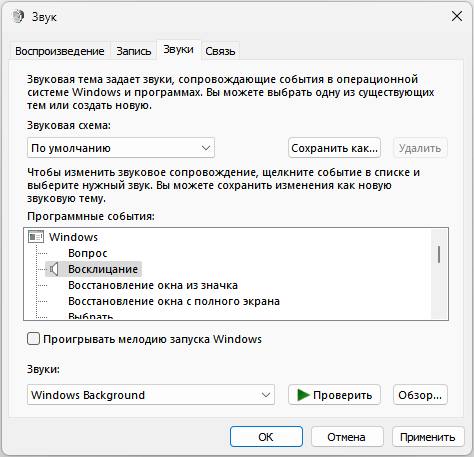Select the partially visible Выбрать event

[x=90, y=315]
